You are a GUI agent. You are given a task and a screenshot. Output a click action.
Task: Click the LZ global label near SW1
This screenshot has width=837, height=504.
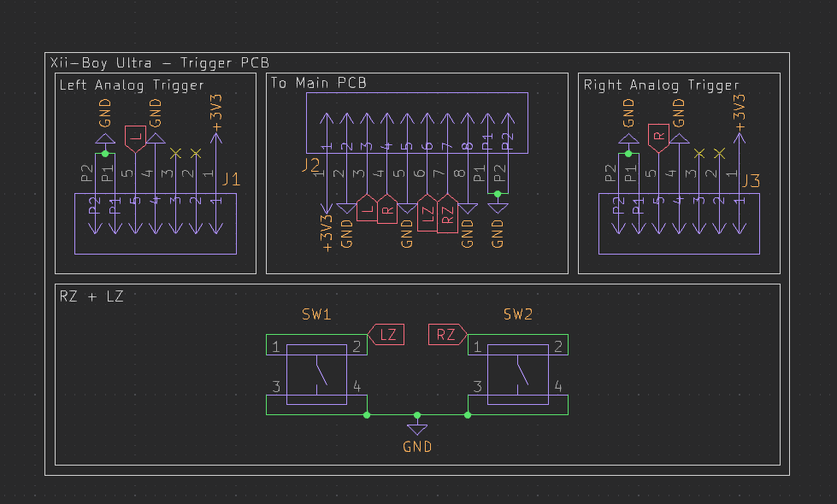[386, 334]
